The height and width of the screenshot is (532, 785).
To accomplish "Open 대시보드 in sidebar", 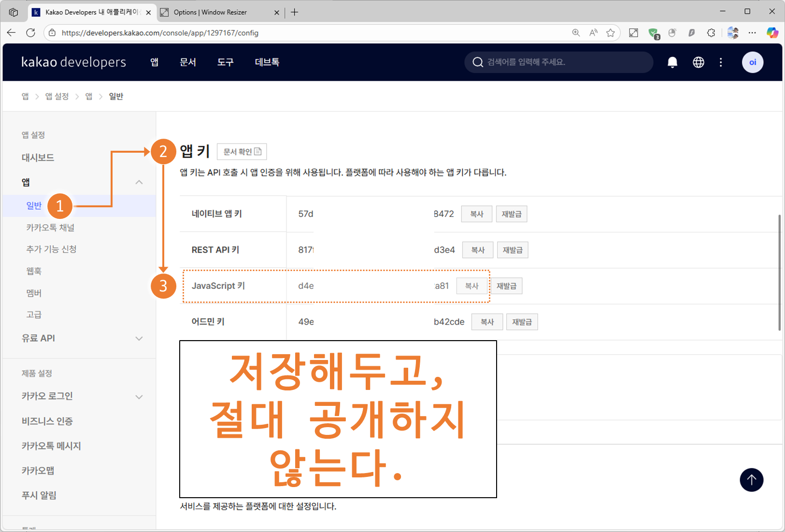I will pyautogui.click(x=38, y=158).
